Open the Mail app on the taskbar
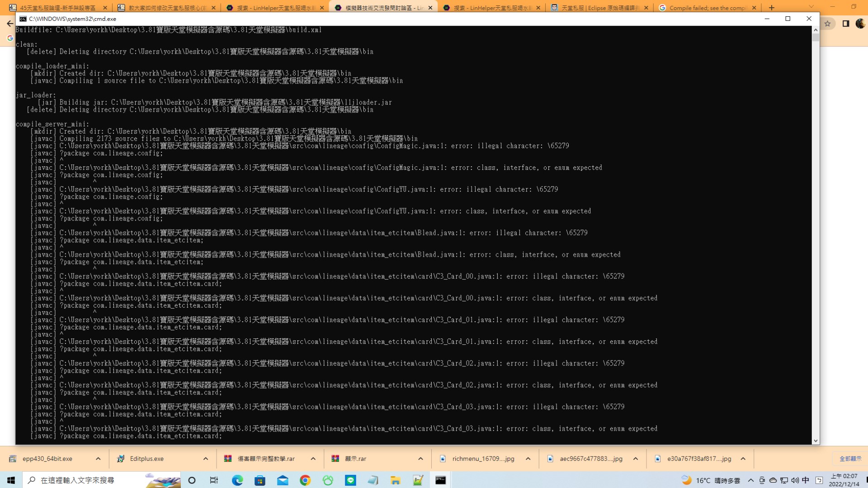The width and height of the screenshot is (868, 488). 283,480
